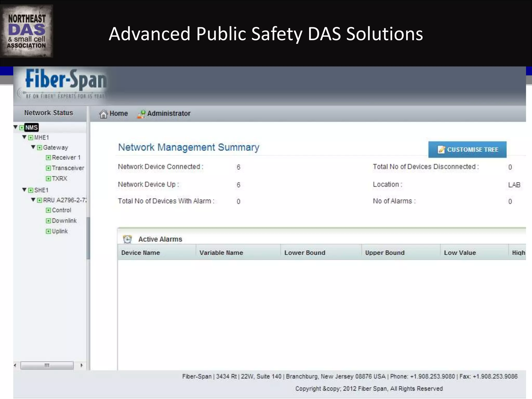
Task: Select TXRX tree item
Action: coord(59,178)
